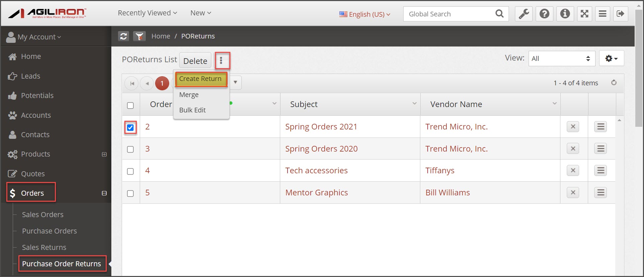Click the filter funnel icon
Image resolution: width=644 pixels, height=277 pixels.
139,36
